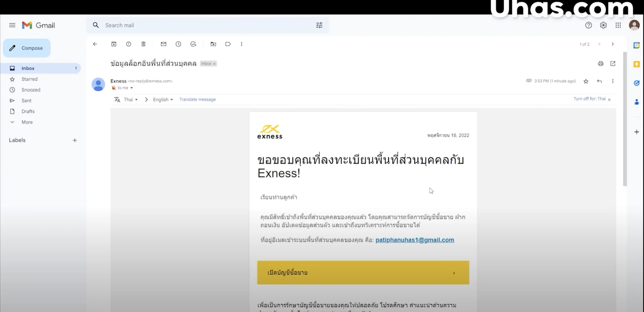Go back to inbox arrow
The height and width of the screenshot is (312, 644).
(x=95, y=44)
